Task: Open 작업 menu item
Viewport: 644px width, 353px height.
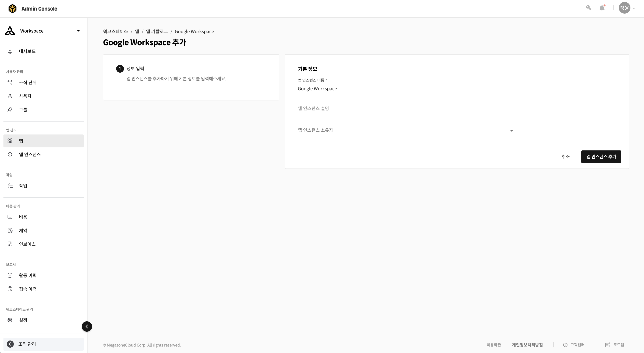Action: pyautogui.click(x=44, y=186)
